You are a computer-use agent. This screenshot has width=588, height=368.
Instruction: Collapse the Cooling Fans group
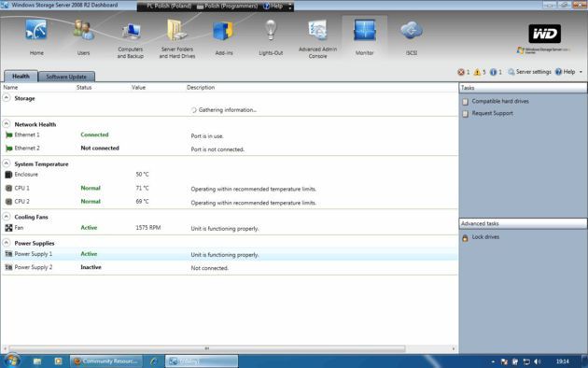click(x=7, y=217)
